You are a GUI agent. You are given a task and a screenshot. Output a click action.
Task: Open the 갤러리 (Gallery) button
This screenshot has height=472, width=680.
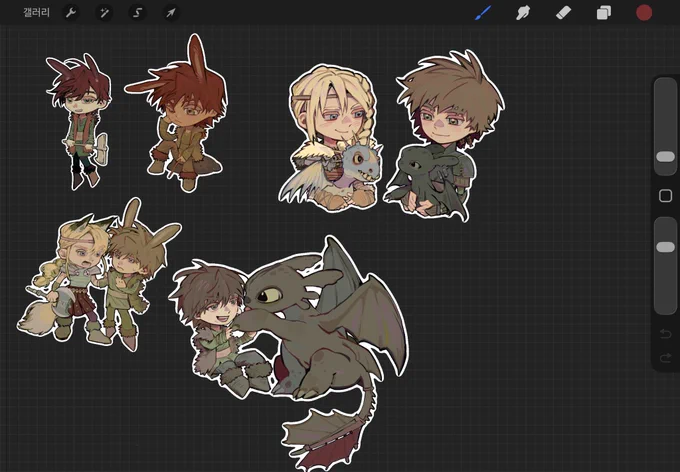(36, 13)
